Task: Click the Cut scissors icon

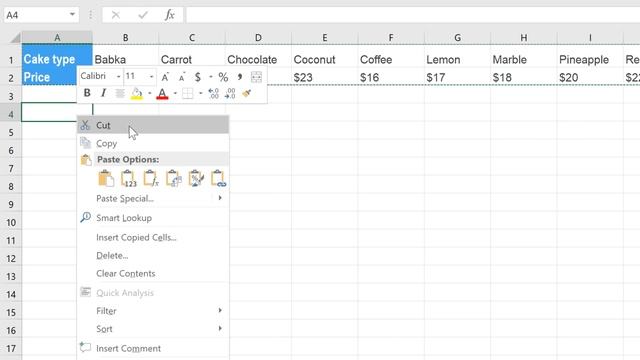Action: (85, 125)
